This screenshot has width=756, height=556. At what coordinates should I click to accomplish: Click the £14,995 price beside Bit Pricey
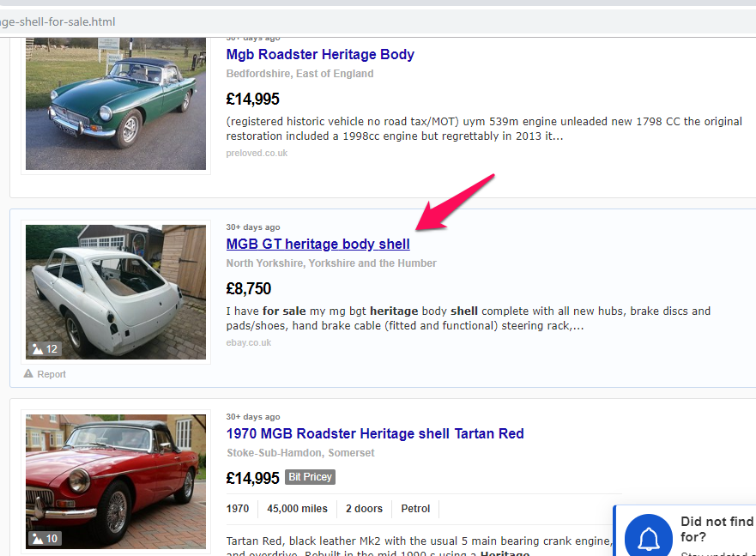tap(252, 479)
